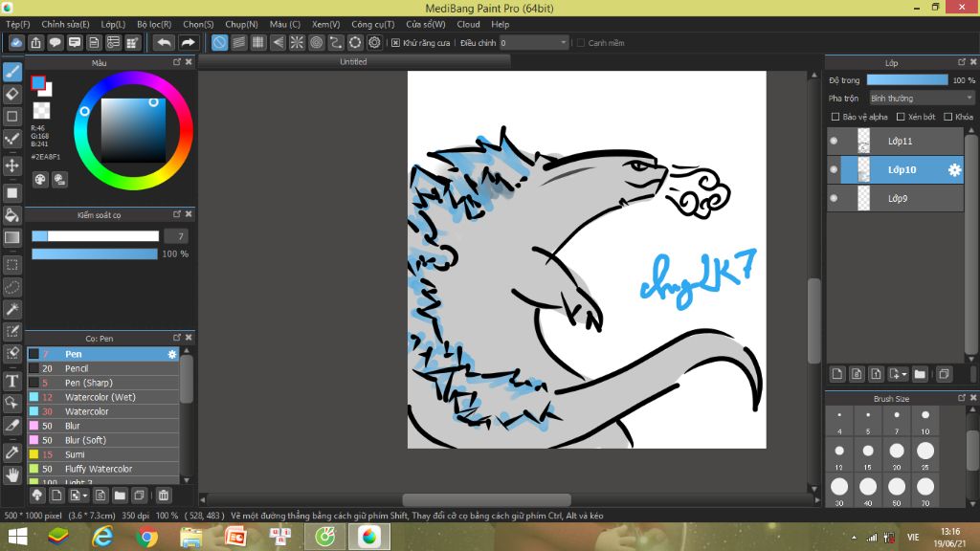The height and width of the screenshot is (551, 980).
Task: Choose brush size 4 preset
Action: [839, 419]
